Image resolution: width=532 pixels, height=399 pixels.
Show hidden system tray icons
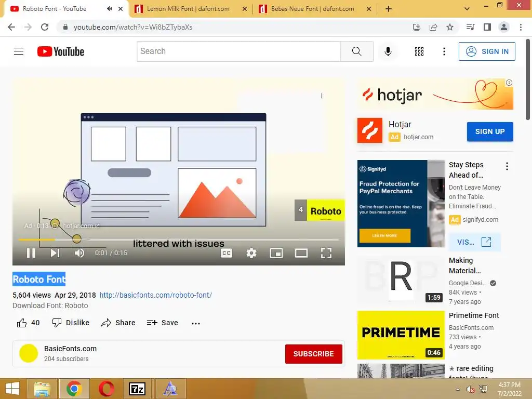pyautogui.click(x=458, y=389)
